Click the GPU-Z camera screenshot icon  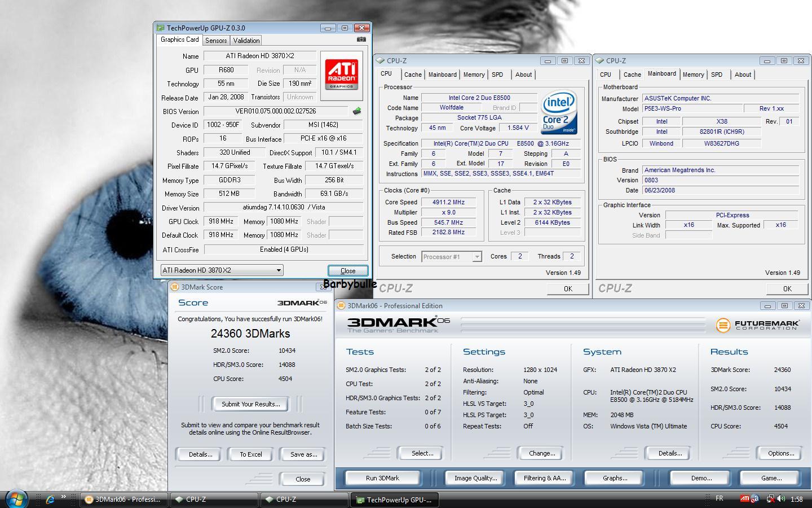click(361, 40)
